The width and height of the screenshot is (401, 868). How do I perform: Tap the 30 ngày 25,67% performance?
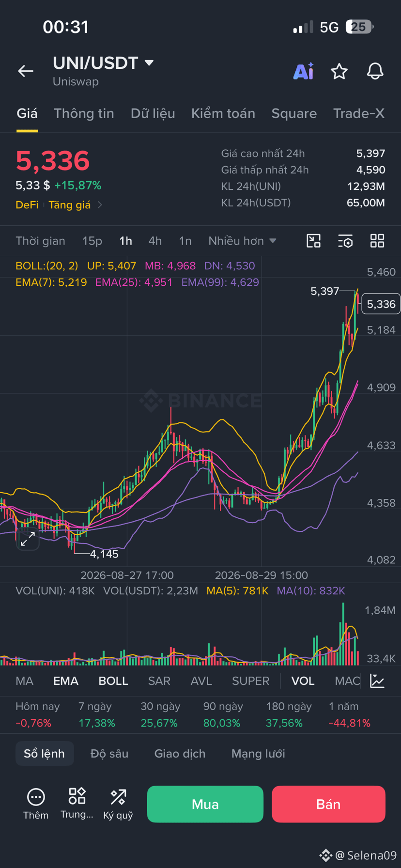click(x=160, y=714)
